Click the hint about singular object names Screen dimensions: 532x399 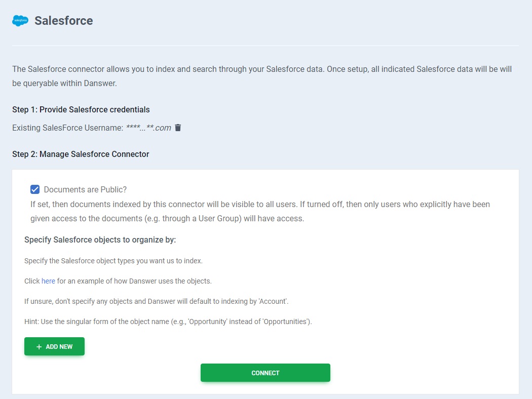tap(168, 322)
